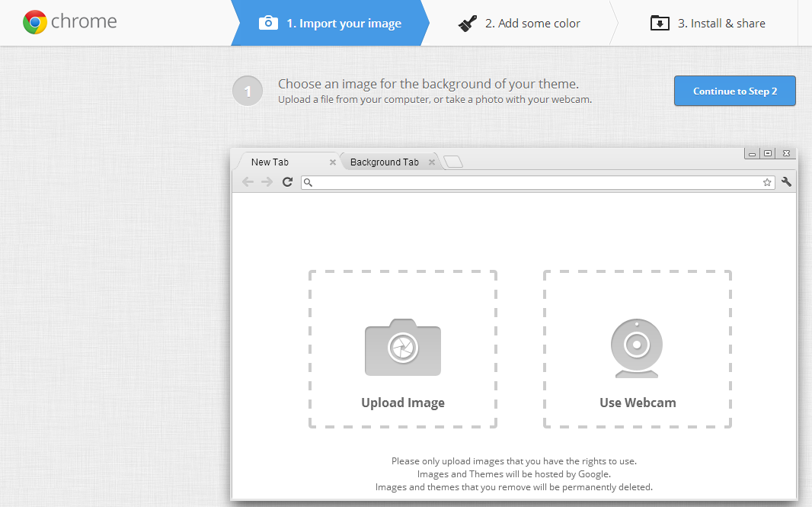812x507 pixels.
Task: Click the reload icon in mock browser
Action: (x=287, y=181)
